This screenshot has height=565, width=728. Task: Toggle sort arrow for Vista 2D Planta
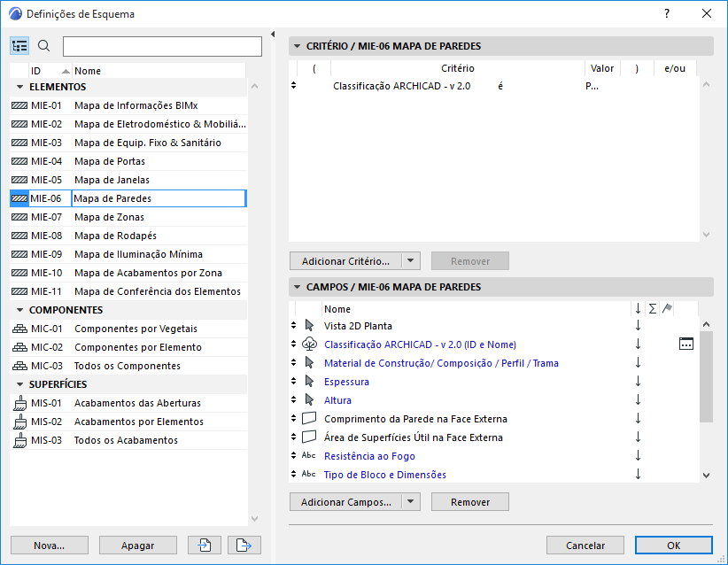coord(638,325)
